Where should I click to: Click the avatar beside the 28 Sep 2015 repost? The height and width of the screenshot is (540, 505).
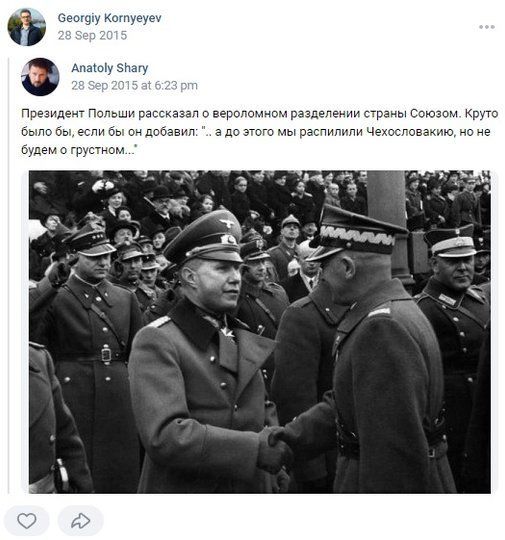click(x=27, y=27)
